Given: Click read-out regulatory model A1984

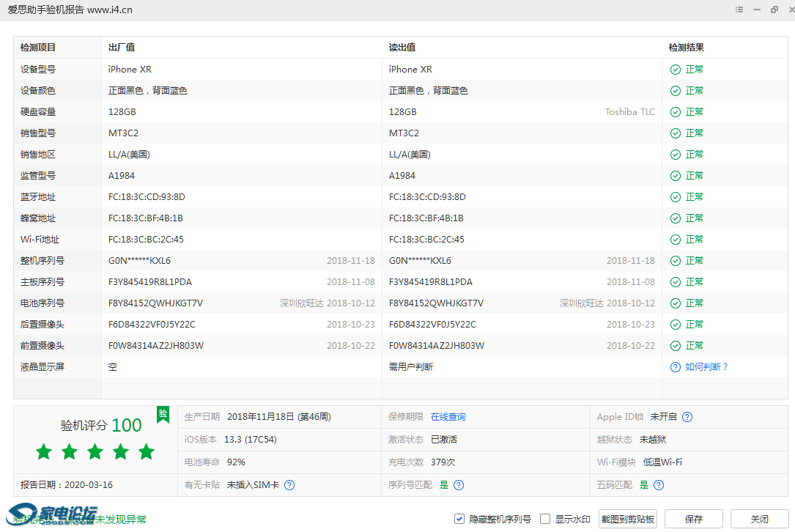Looking at the screenshot, I should pyautogui.click(x=402, y=176).
